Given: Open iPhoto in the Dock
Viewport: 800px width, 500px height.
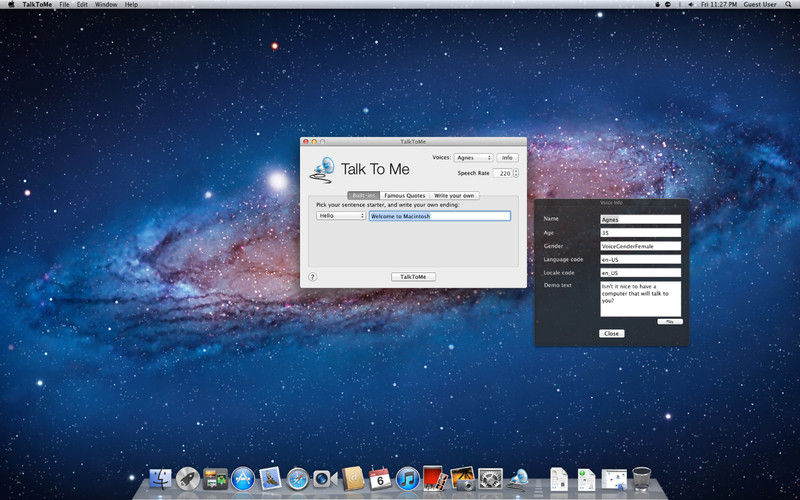Looking at the screenshot, I should [x=463, y=479].
